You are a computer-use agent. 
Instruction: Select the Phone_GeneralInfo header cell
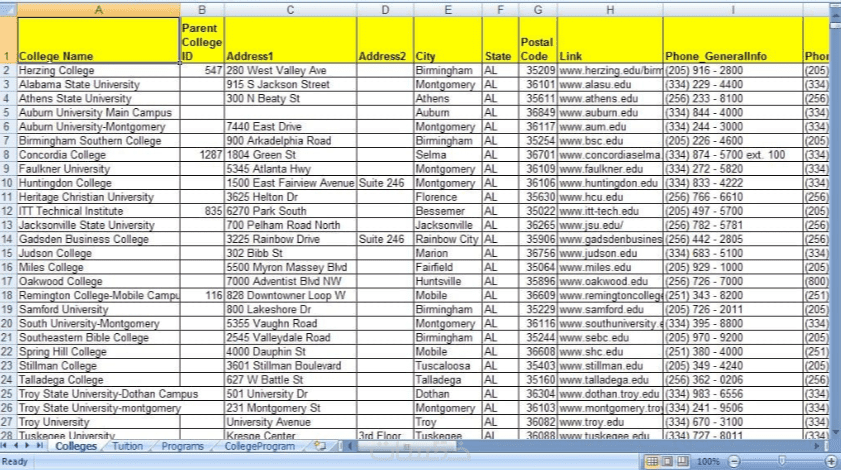click(733, 40)
